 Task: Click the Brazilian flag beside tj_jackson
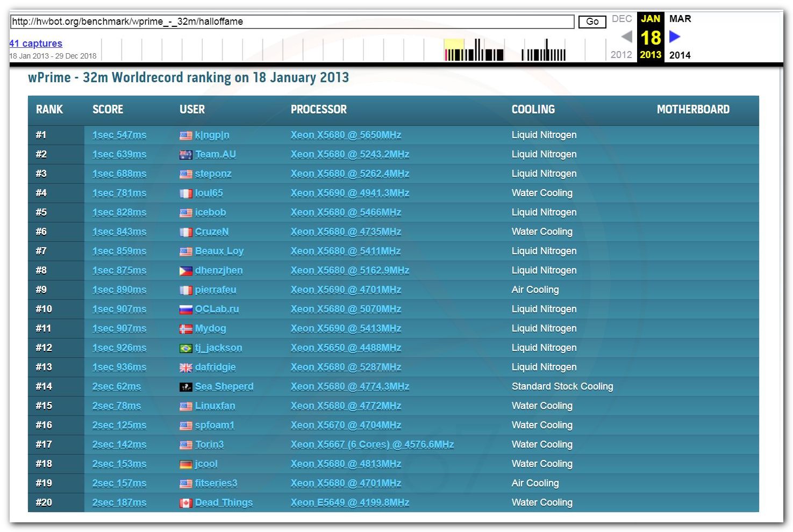(185, 348)
